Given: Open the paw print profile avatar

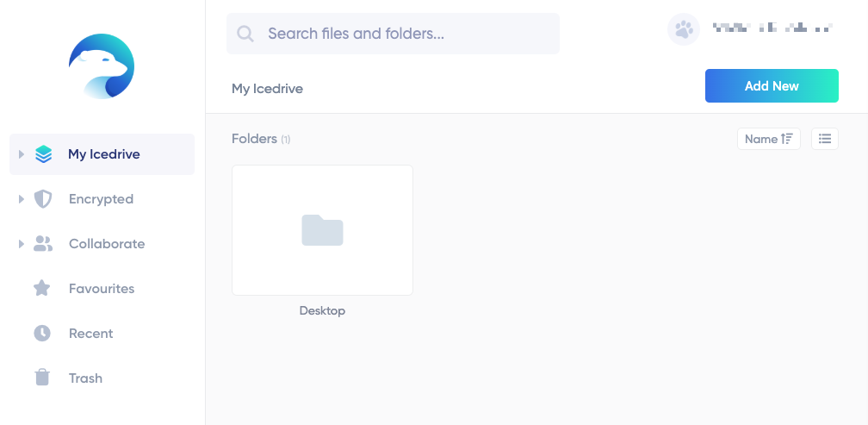Looking at the screenshot, I should pos(684,29).
